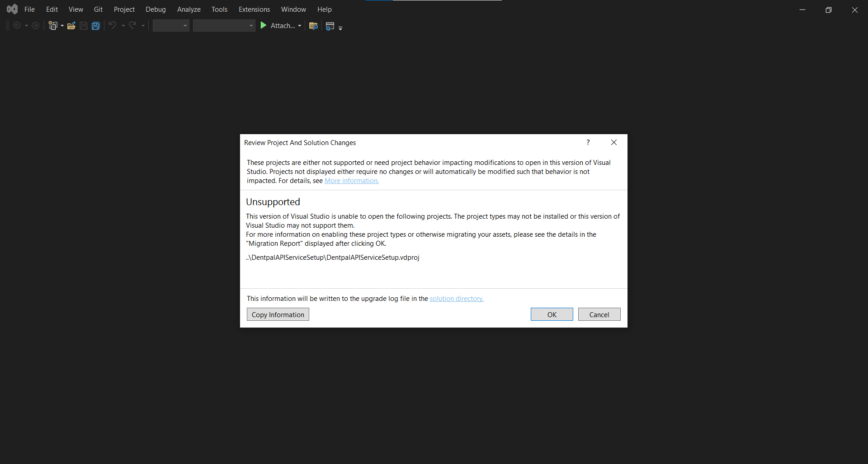Expand the New Project dropdown arrow
The height and width of the screenshot is (464, 868).
point(62,26)
